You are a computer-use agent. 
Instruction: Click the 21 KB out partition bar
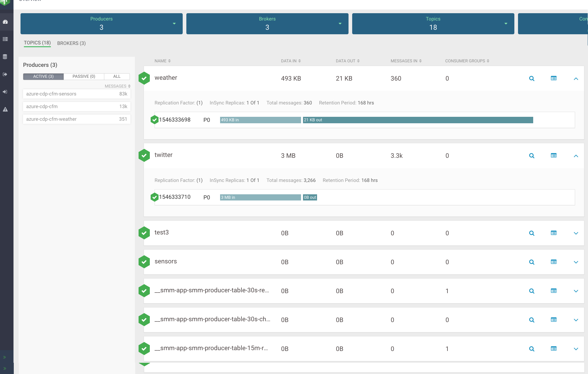point(418,120)
